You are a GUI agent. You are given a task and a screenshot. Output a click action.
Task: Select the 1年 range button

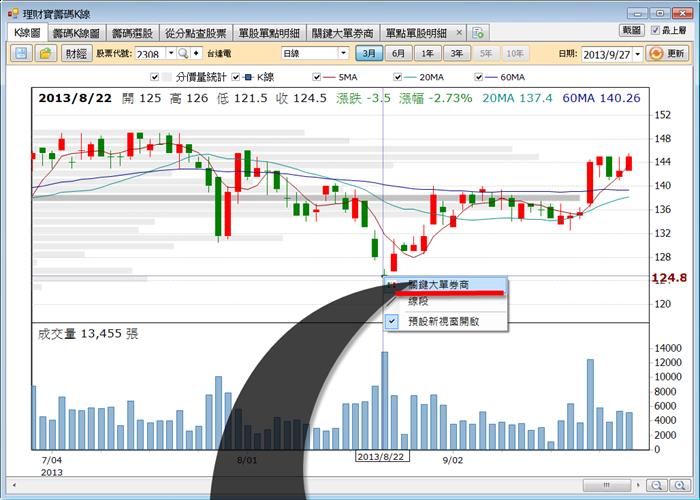(428, 54)
